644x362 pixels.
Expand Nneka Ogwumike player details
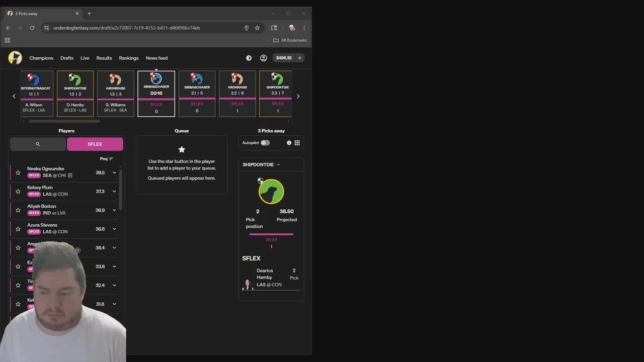[x=114, y=172]
